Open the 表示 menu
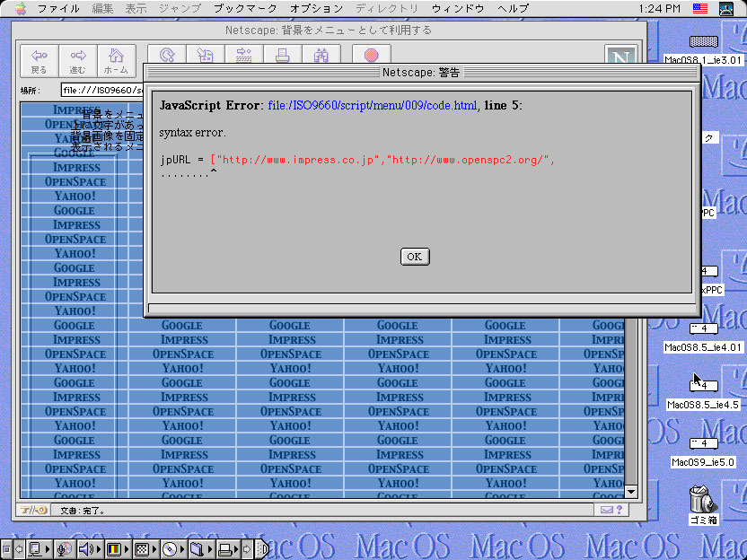Image resolution: width=747 pixels, height=560 pixels. [136, 9]
